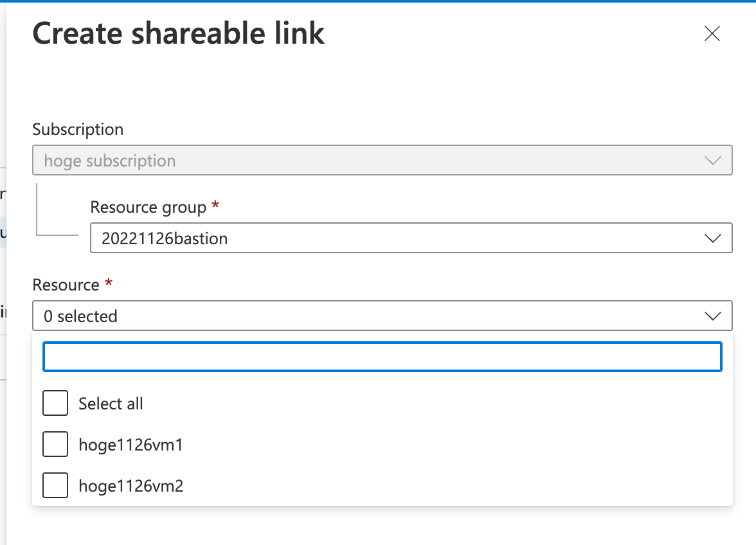The image size is (756, 545).
Task: Click the Subscription label
Action: tap(77, 129)
